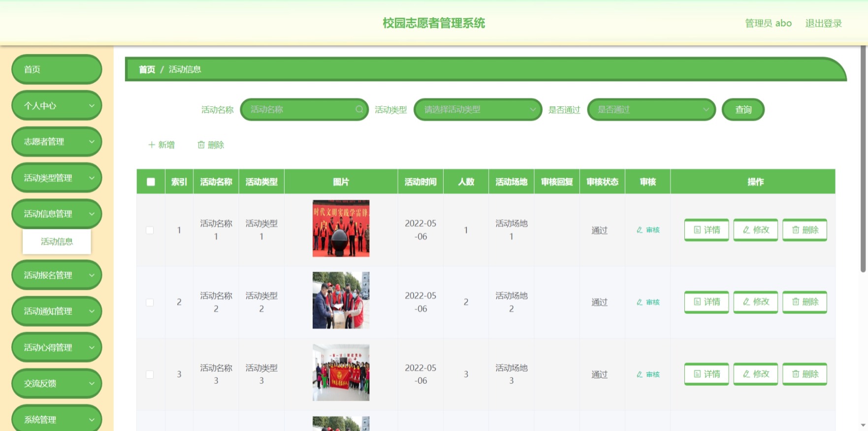Click 修改 for 活动名称1
The height and width of the screenshot is (431, 868).
pos(756,230)
